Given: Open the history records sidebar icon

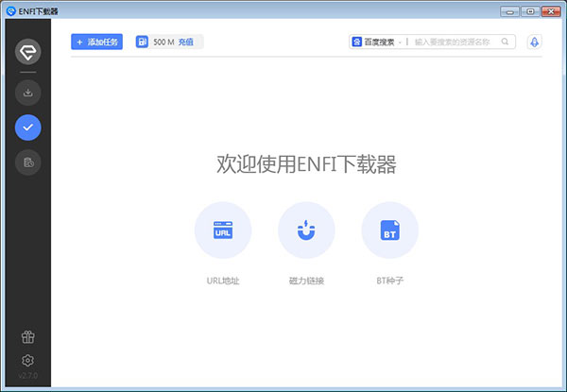Looking at the screenshot, I should point(27,162).
